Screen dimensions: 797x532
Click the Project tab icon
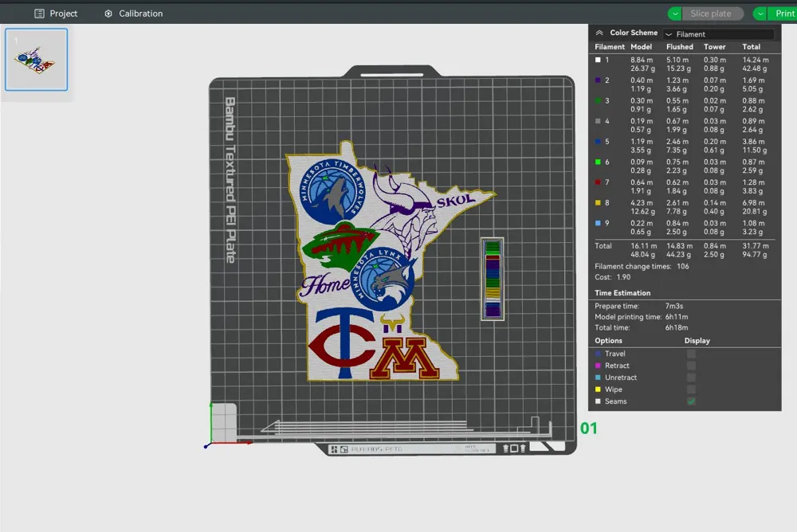coord(39,14)
